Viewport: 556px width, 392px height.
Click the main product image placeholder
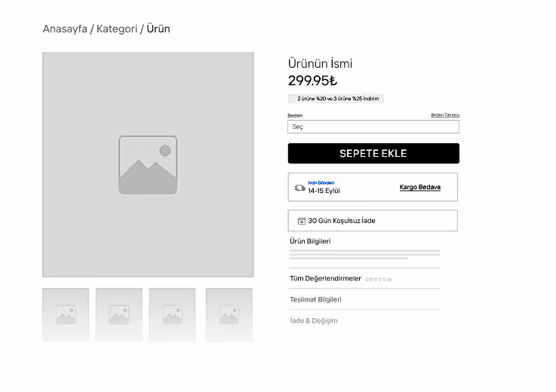[x=148, y=164]
